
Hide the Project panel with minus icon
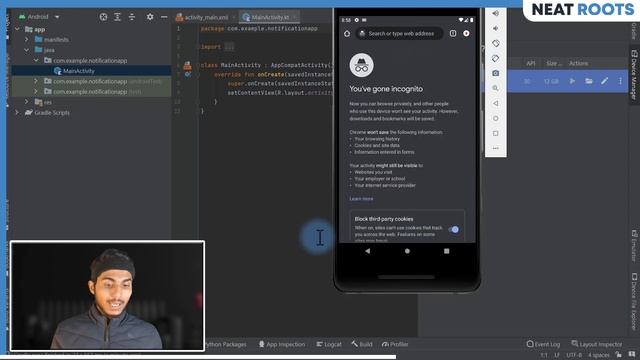tap(164, 17)
